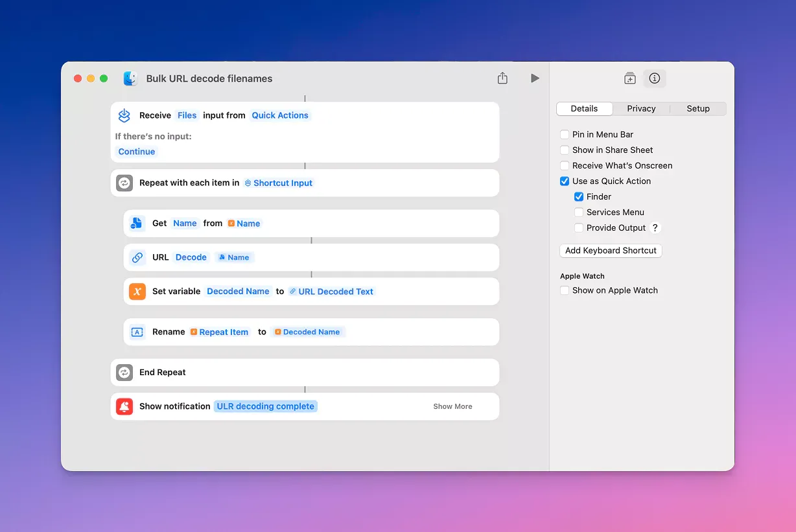The height and width of the screenshot is (532, 796).
Task: Click the orange Set variable action icon
Action: click(137, 291)
